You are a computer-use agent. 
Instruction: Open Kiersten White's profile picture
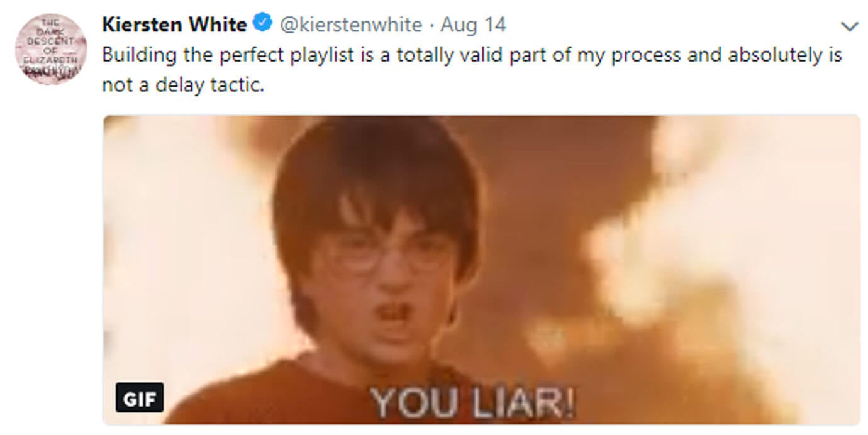pos(50,49)
